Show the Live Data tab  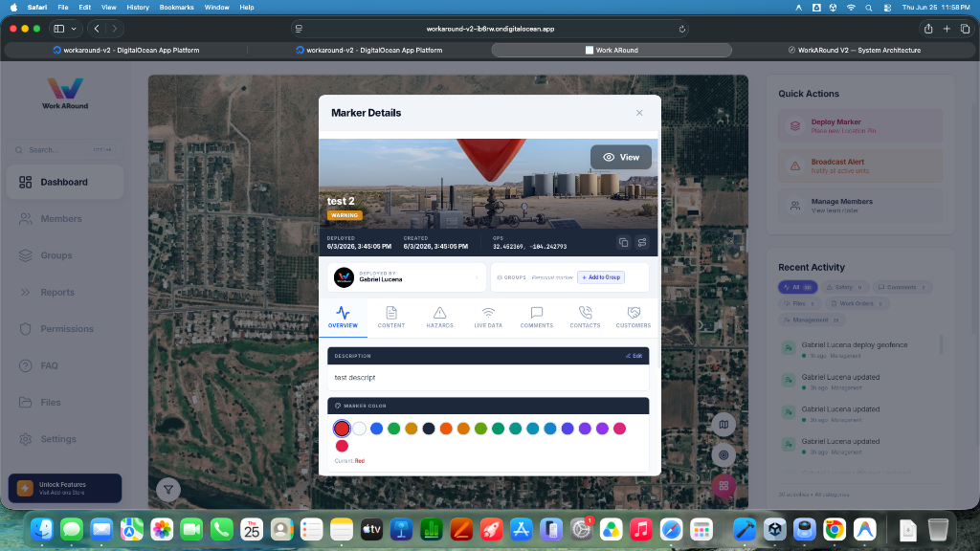click(488, 318)
